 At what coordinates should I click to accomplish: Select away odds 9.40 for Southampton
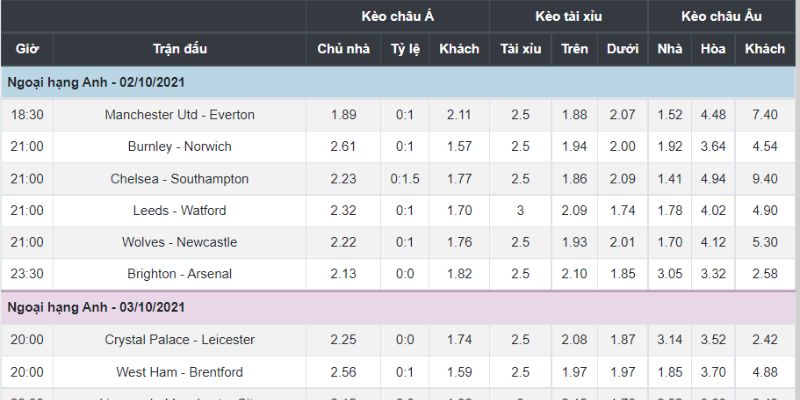coord(765,179)
